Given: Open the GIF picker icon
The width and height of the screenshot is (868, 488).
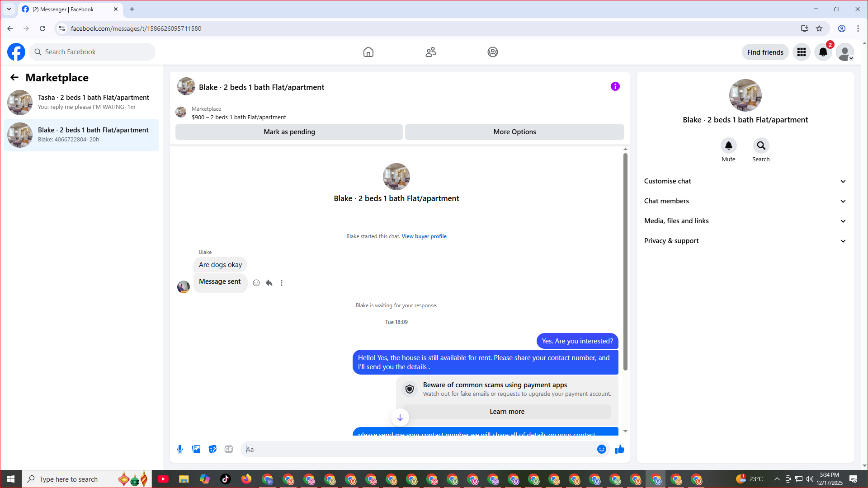Looking at the screenshot, I should coord(229,449).
